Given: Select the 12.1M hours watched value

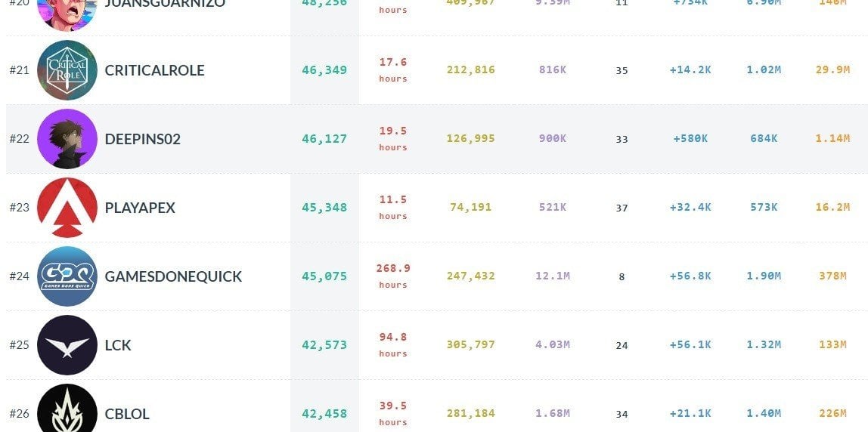Looking at the screenshot, I should pos(553,276).
